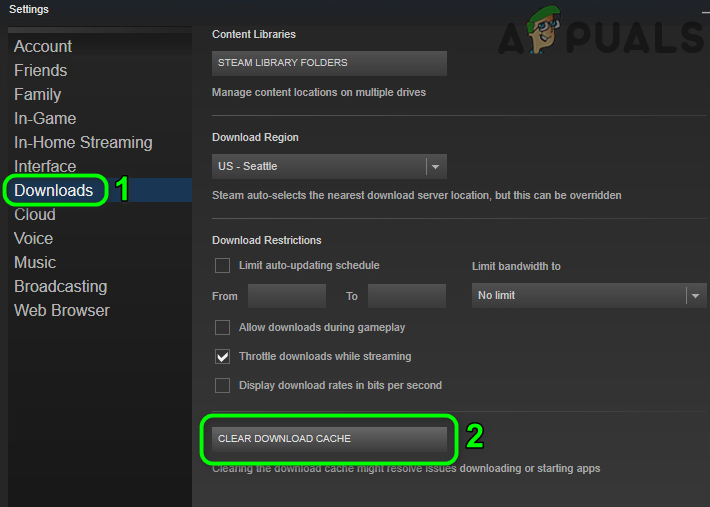Select the Interface category

(x=45, y=166)
